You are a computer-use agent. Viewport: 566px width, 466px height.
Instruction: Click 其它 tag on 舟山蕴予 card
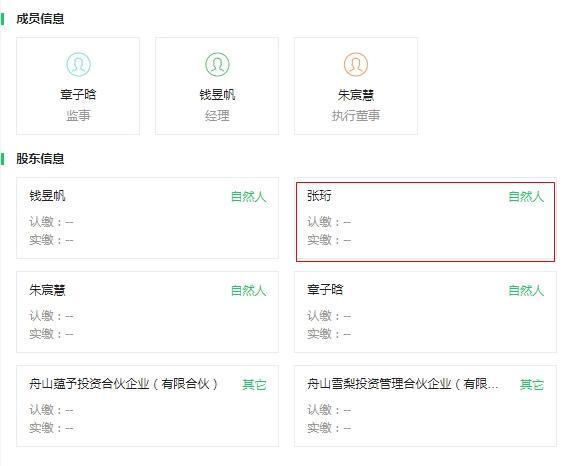pos(254,384)
